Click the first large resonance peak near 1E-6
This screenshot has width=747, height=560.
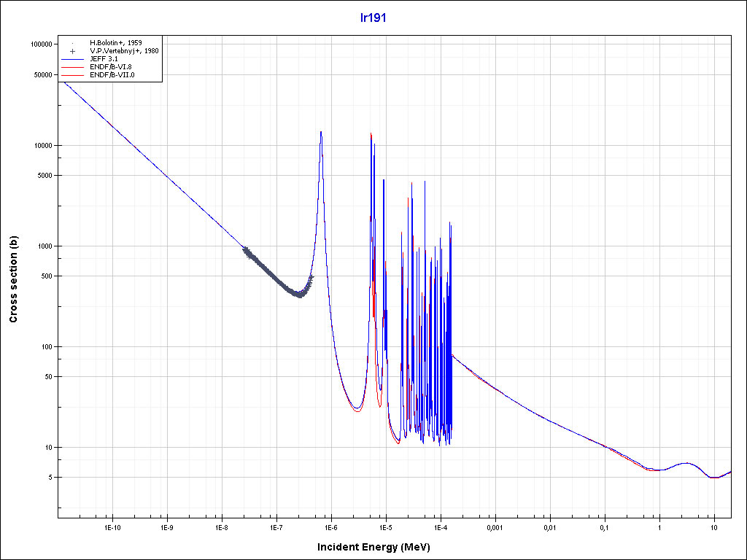pyautogui.click(x=321, y=135)
